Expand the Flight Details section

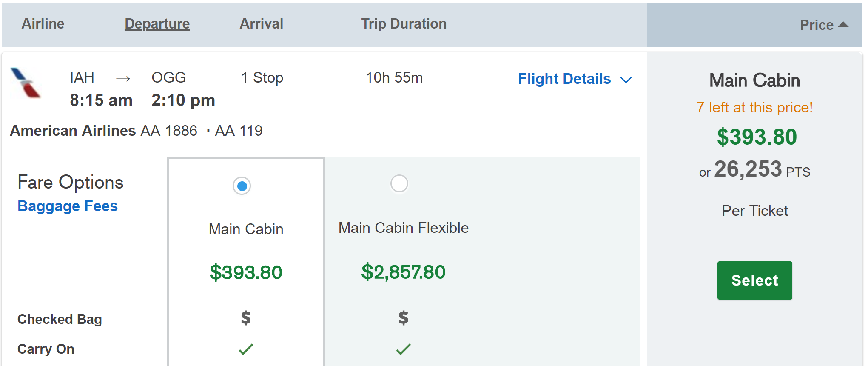(x=564, y=79)
